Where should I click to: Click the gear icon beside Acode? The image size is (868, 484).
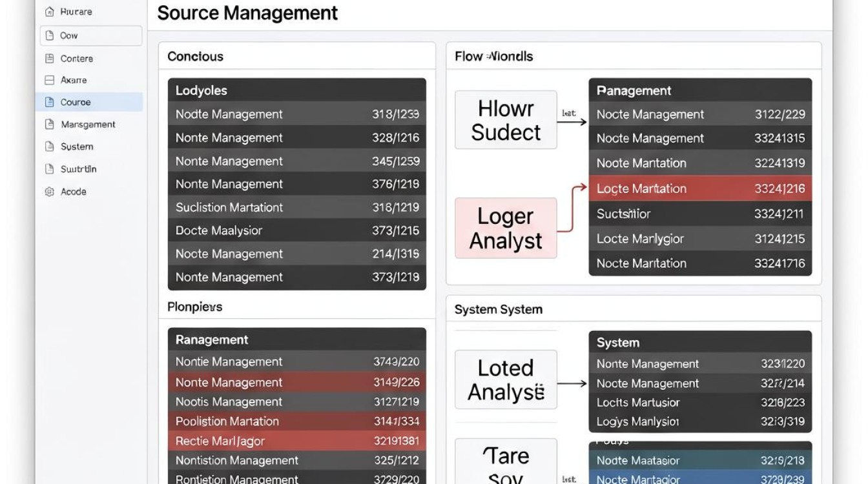(x=49, y=192)
